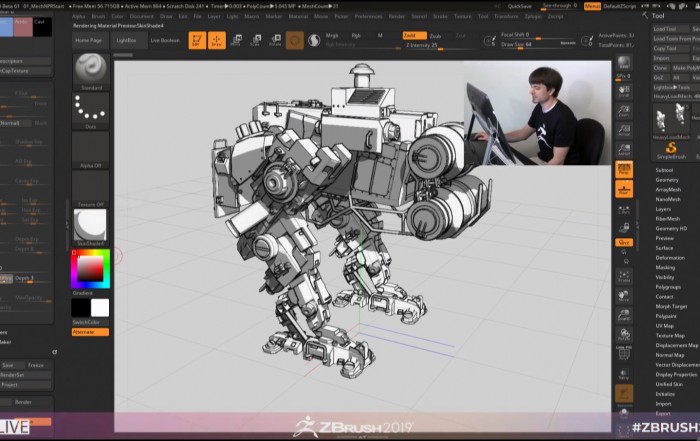Image resolution: width=700 pixels, height=441 pixels.
Task: Click the SimpleBrush tool icon
Action: (670, 148)
